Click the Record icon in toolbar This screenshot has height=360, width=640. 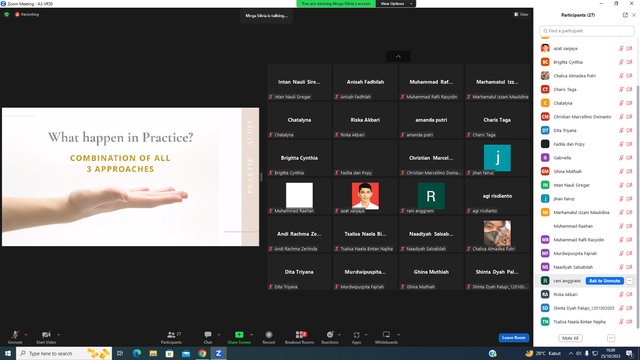269,335
